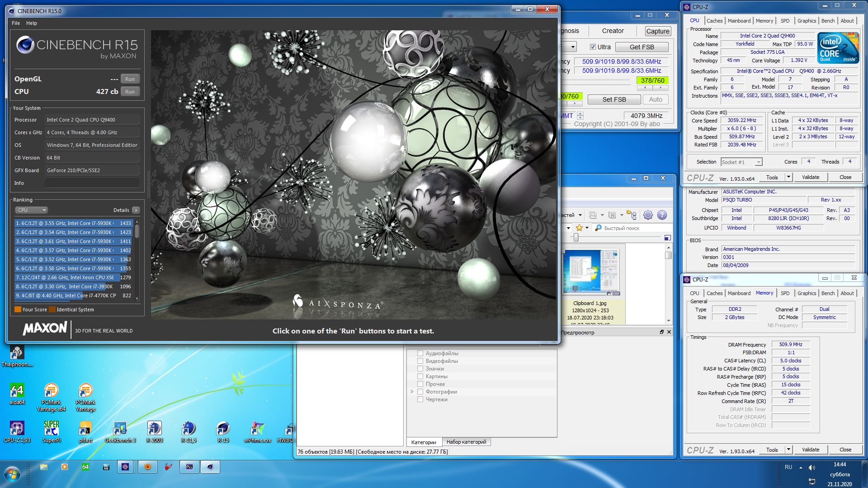Open Windows Explorer from the taskbar

click(44, 467)
